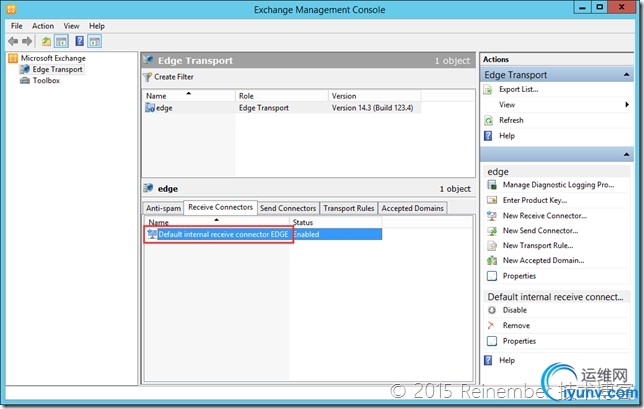Open the View menu
Screen dimensions: 644x409
[71, 26]
